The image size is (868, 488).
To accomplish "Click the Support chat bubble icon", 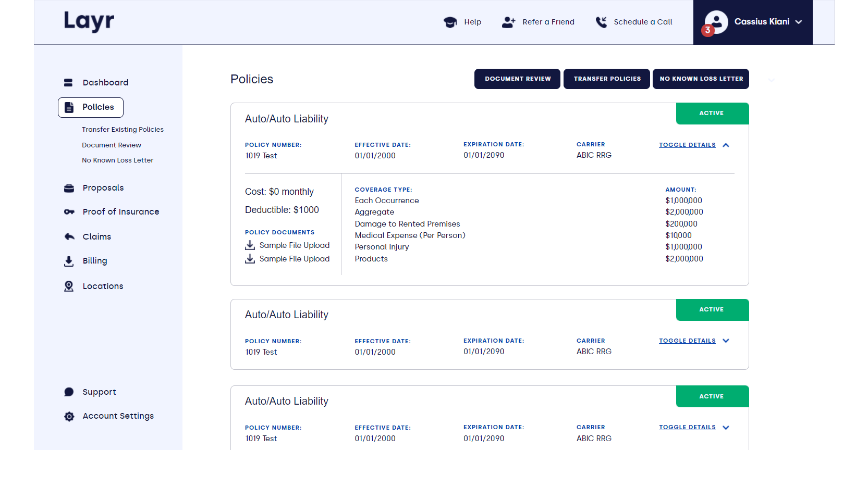I will click(69, 391).
